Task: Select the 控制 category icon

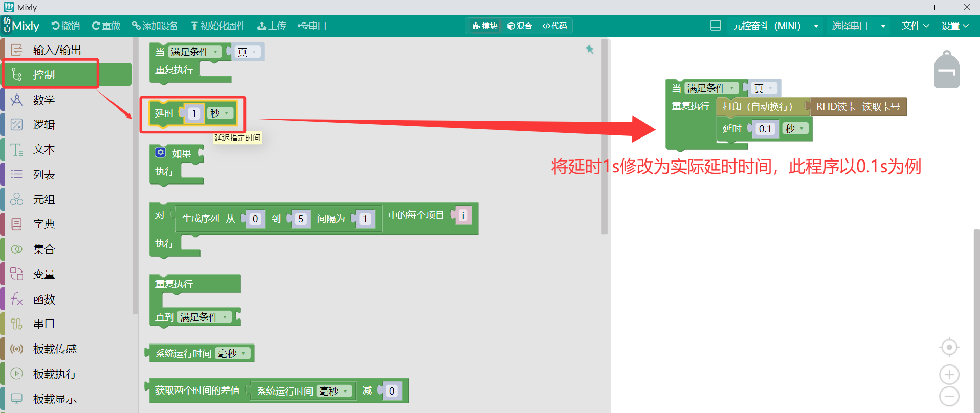Action: coord(17,75)
